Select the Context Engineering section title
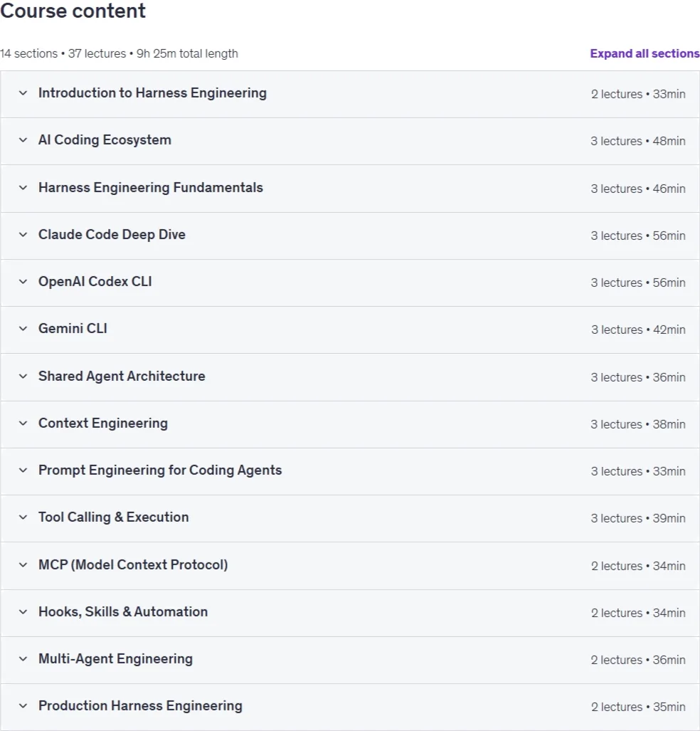This screenshot has width=700, height=731. coord(103,424)
